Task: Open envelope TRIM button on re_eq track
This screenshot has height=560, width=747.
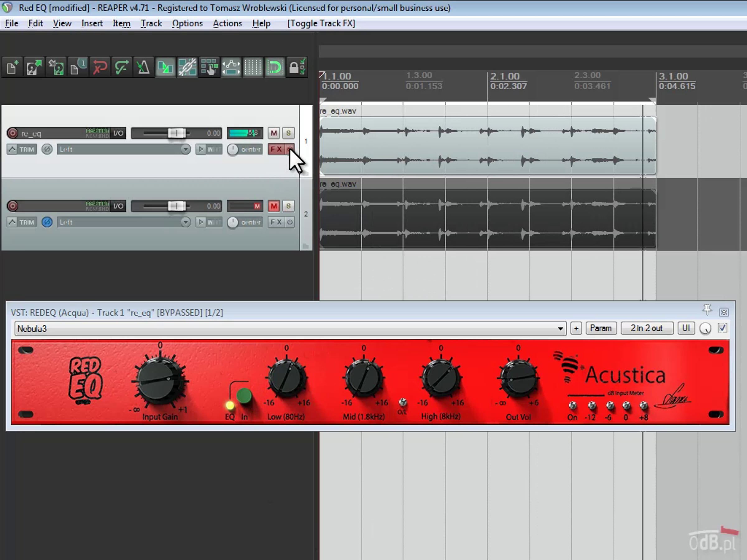Action: click(x=22, y=149)
